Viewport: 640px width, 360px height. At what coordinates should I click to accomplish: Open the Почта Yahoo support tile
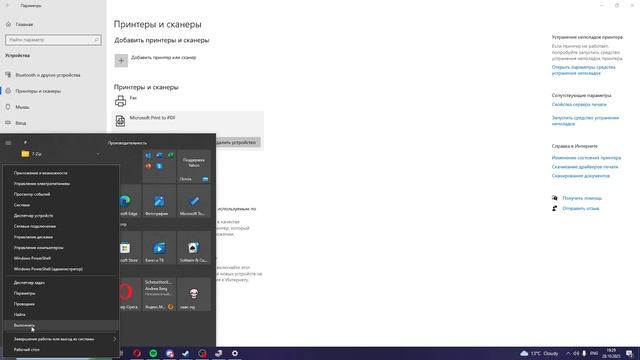tap(194, 166)
